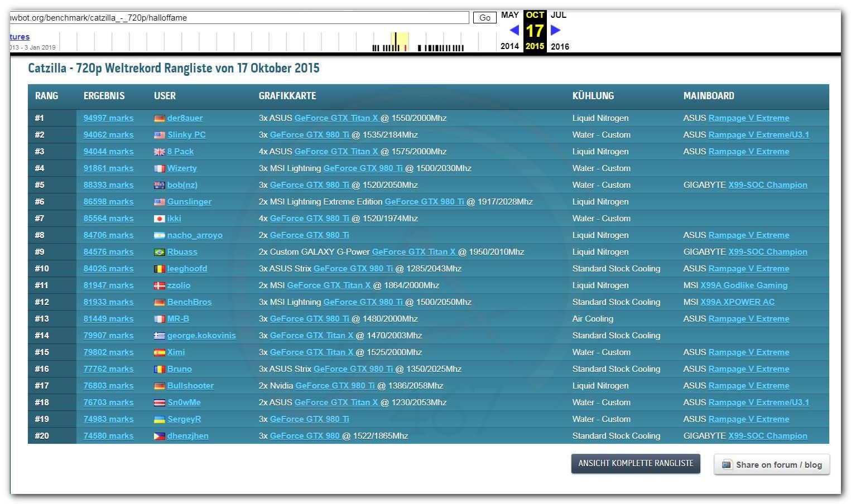
Task: Open user profile BenchBros
Action: pyautogui.click(x=189, y=302)
